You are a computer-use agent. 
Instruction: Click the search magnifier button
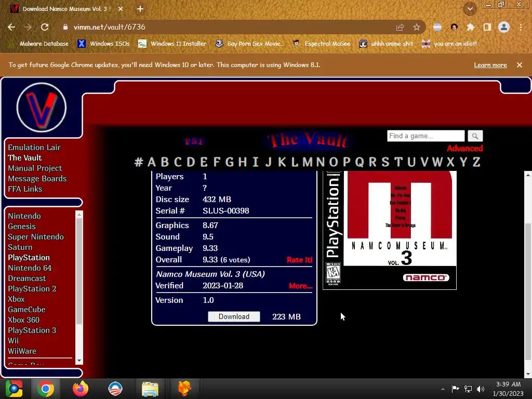475,136
